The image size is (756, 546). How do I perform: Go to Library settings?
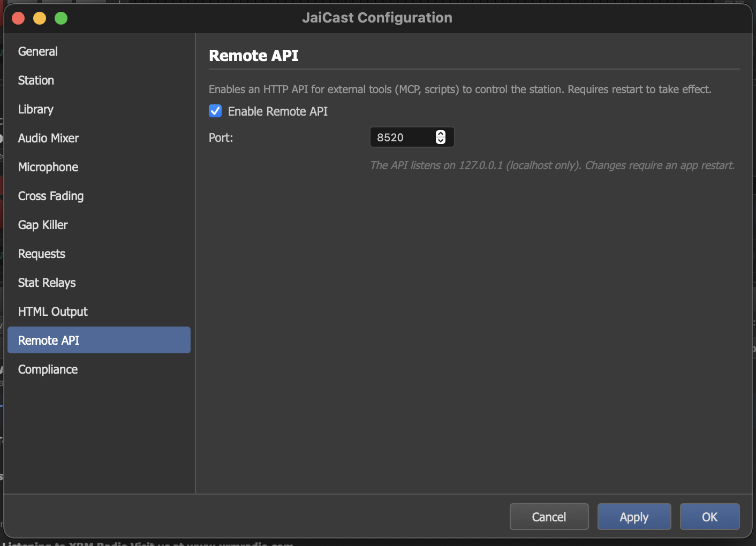pos(99,109)
